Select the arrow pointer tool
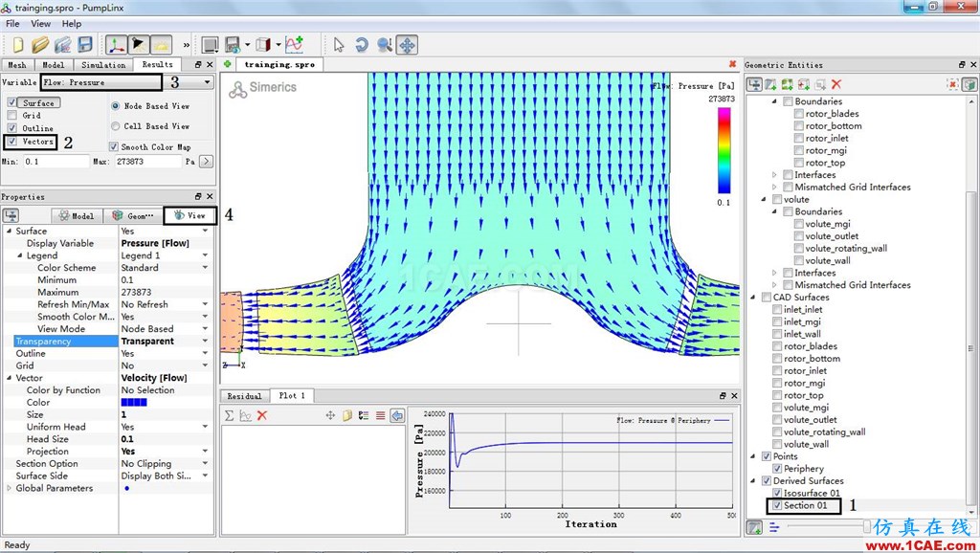The image size is (980, 553). [339, 45]
